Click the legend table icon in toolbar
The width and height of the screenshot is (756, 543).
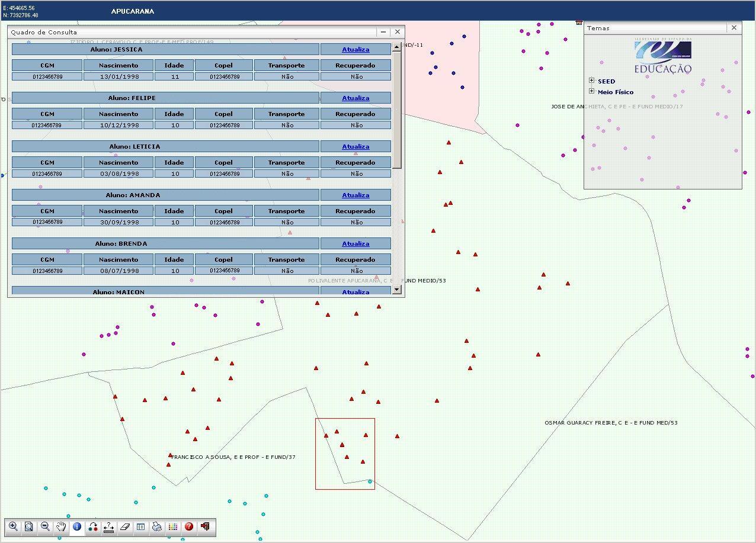pyautogui.click(x=141, y=526)
